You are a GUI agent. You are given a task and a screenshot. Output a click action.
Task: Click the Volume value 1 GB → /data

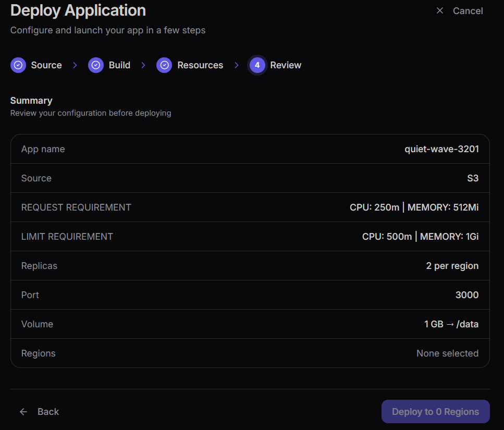(x=451, y=324)
